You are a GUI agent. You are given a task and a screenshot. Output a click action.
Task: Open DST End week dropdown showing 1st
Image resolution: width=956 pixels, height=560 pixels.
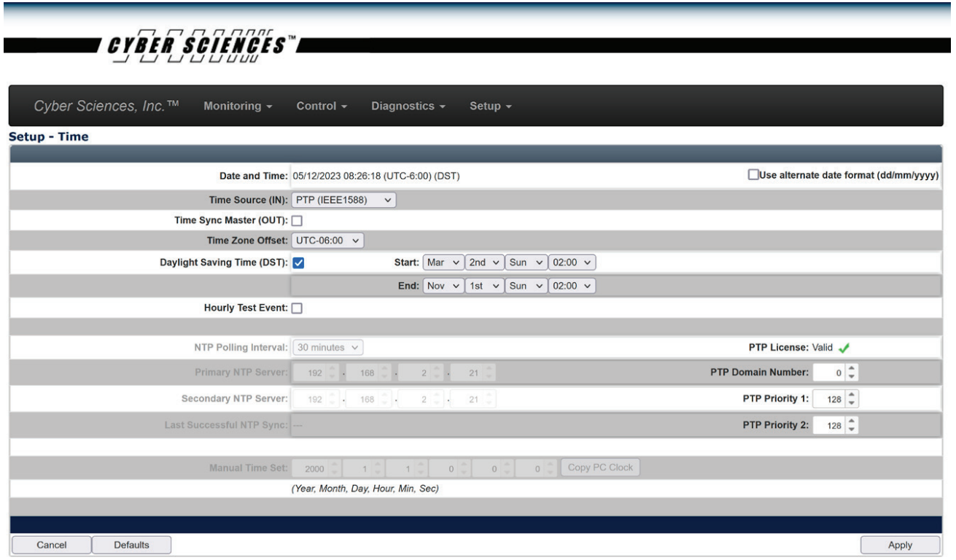pyautogui.click(x=483, y=286)
